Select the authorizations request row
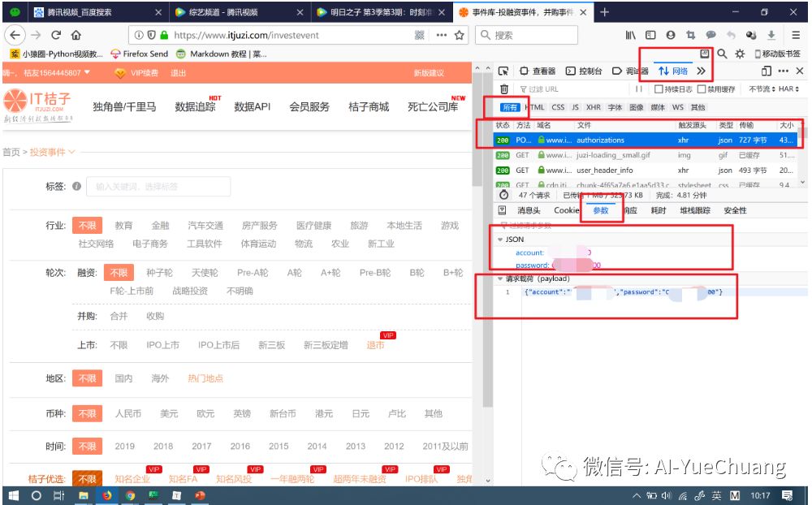The image size is (812, 505). coord(646,140)
